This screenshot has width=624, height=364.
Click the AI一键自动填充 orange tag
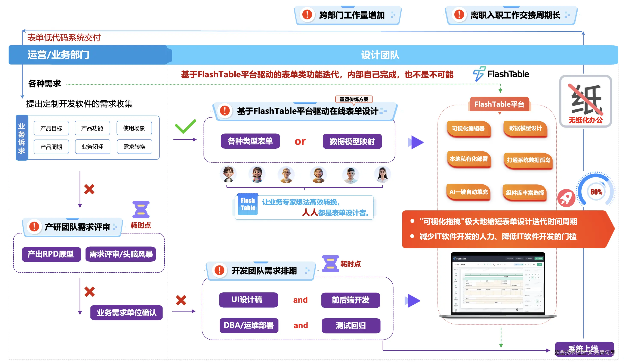(x=468, y=192)
